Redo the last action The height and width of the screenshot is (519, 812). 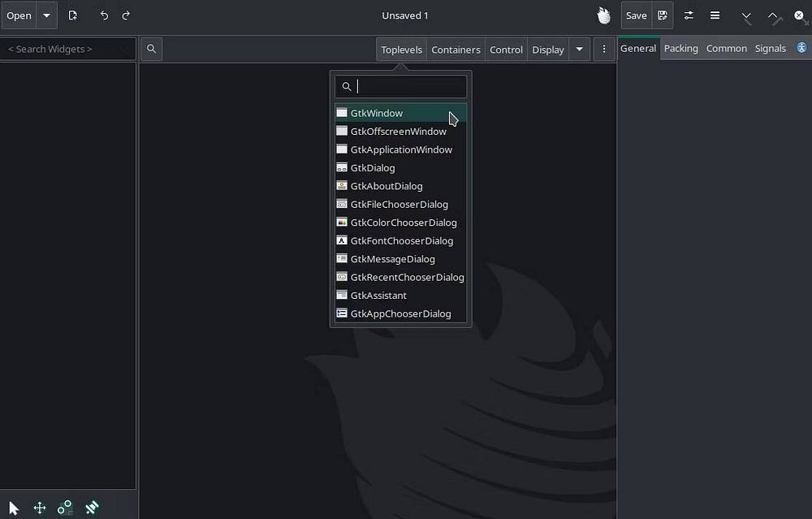126,15
